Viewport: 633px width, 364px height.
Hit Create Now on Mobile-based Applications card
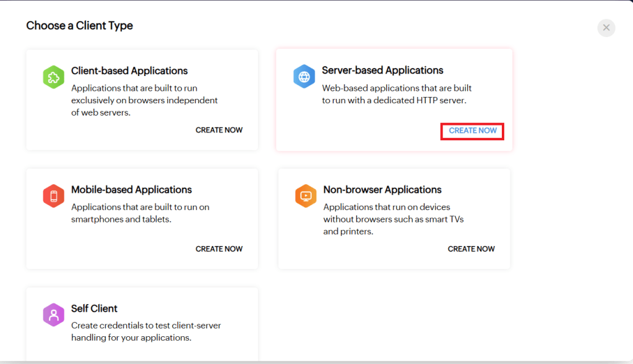click(219, 249)
